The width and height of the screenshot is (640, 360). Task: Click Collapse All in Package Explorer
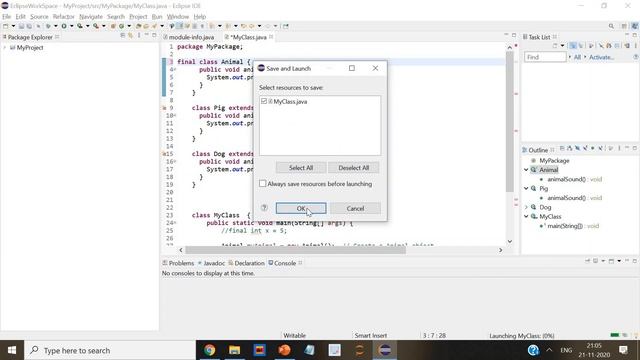pyautogui.click(x=122, y=36)
